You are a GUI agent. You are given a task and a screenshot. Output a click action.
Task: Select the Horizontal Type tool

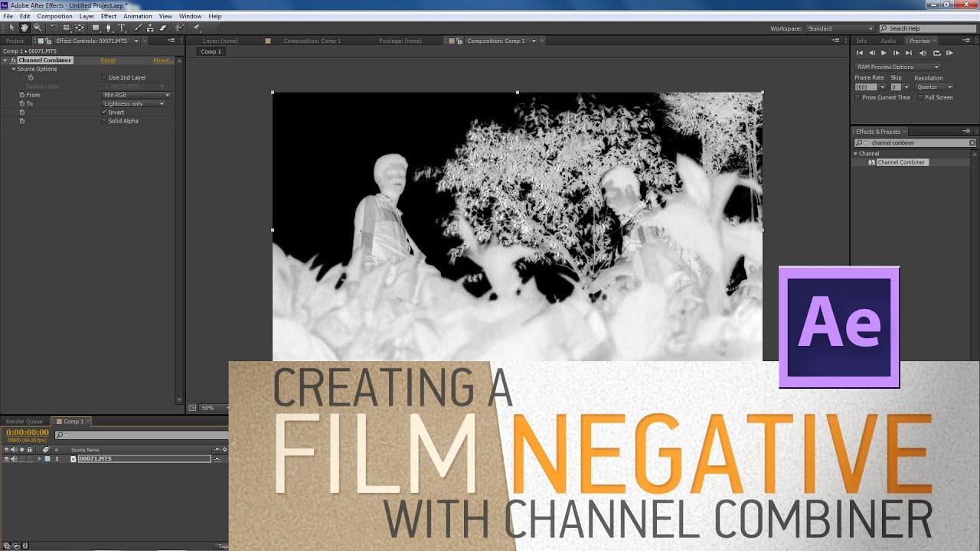(x=122, y=28)
